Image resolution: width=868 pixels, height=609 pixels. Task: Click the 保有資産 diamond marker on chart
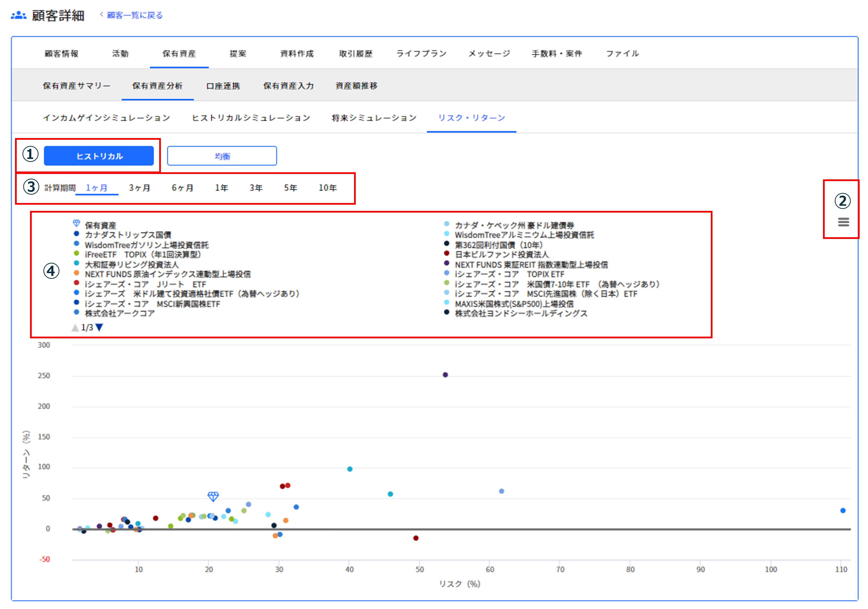213,496
